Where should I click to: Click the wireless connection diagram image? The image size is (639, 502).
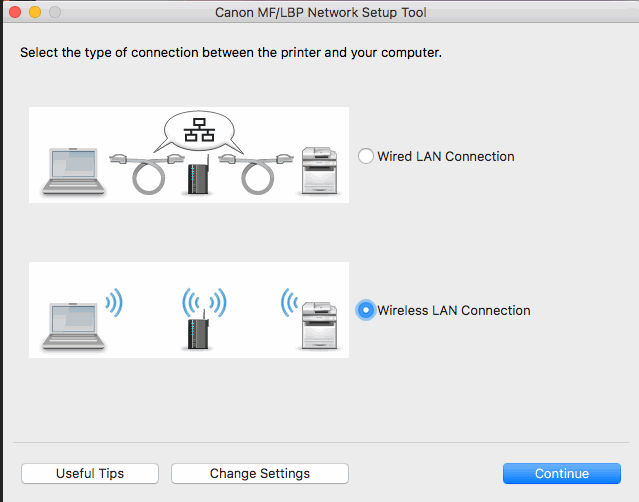coord(189,310)
